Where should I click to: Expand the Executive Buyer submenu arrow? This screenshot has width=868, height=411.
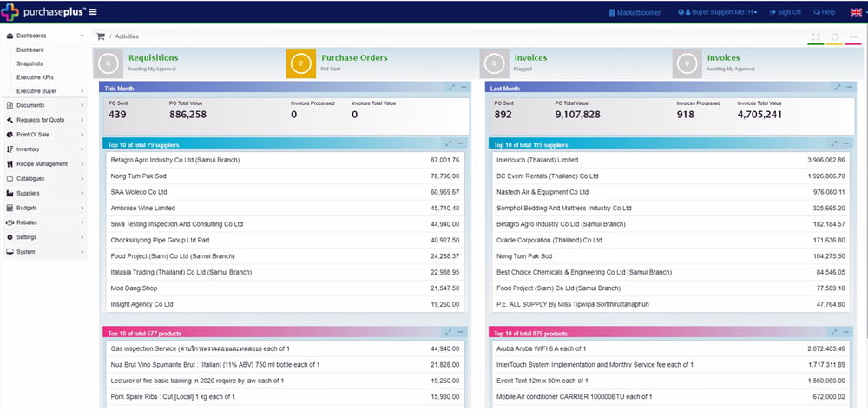[x=82, y=91]
